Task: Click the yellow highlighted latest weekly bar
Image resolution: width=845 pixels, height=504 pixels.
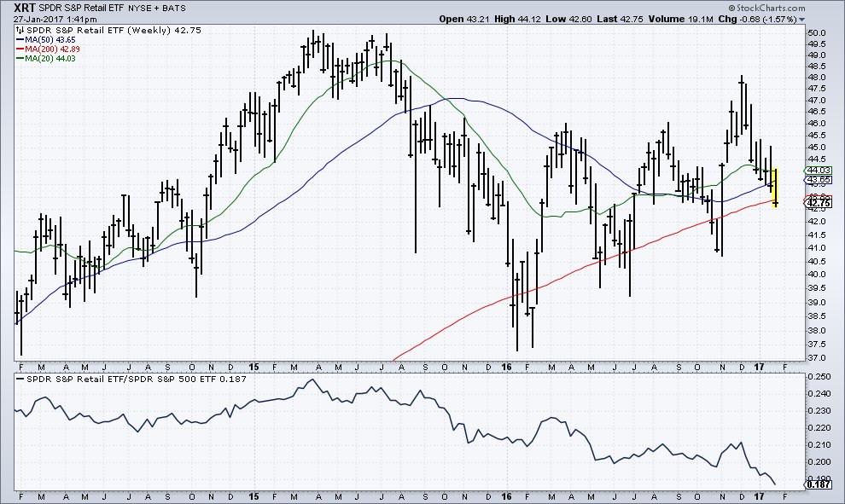Action: point(775,188)
